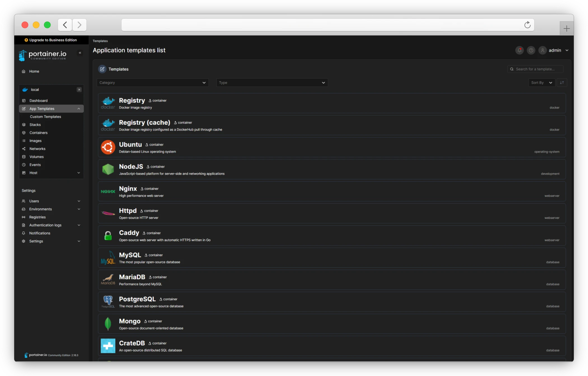Screen dimensions: 588x376
Task: Click the notification bell icon
Action: click(519, 50)
